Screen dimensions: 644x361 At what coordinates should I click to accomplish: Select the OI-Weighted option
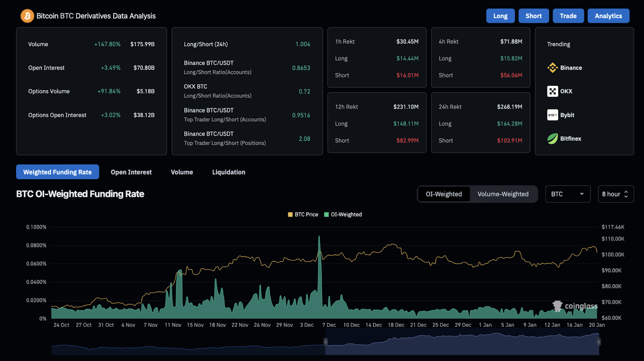point(444,194)
